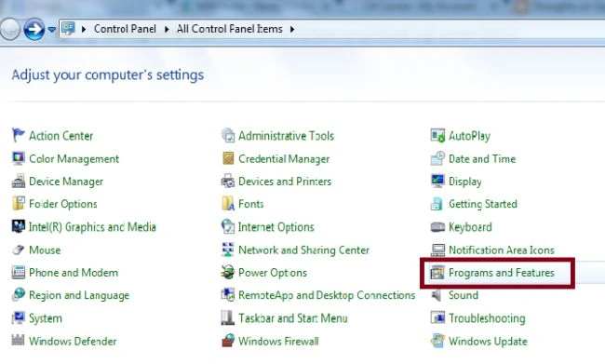Open the recent pages dropdown arrow

click(52, 30)
